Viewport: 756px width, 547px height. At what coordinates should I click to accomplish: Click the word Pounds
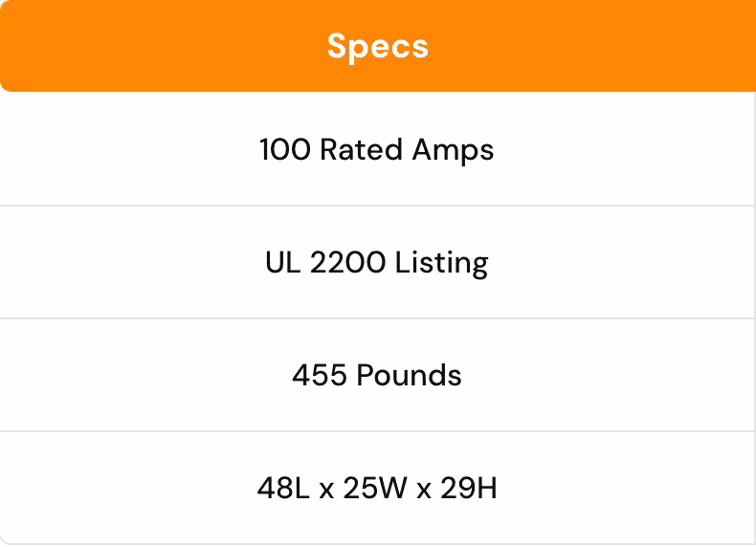coord(409,375)
